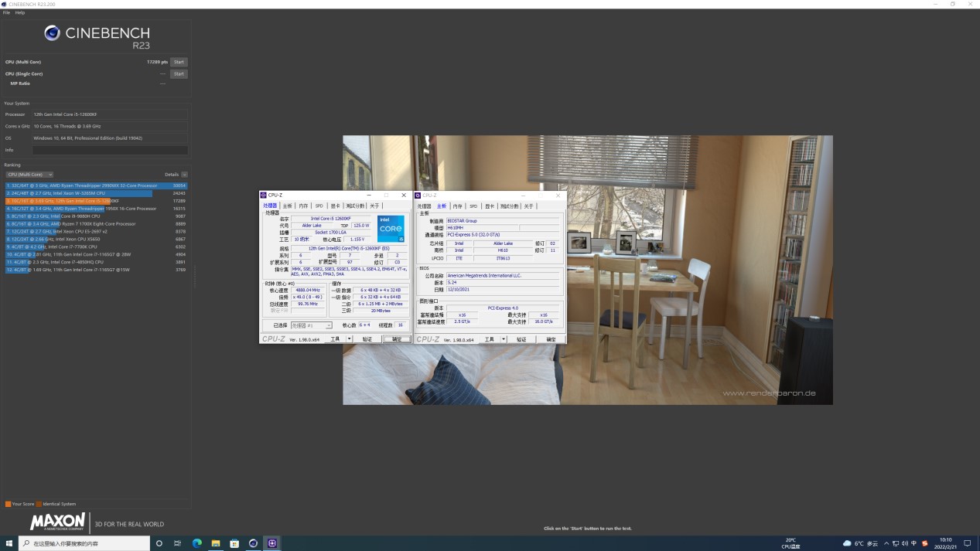
Task: Select the Core i7-4850HQ ranking row
Action: pos(96,262)
